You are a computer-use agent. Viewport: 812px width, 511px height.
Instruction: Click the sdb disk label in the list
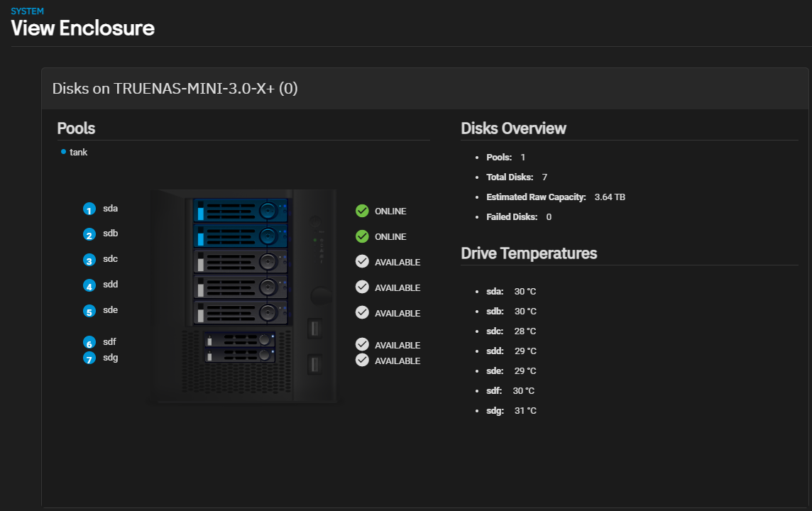pyautogui.click(x=110, y=233)
